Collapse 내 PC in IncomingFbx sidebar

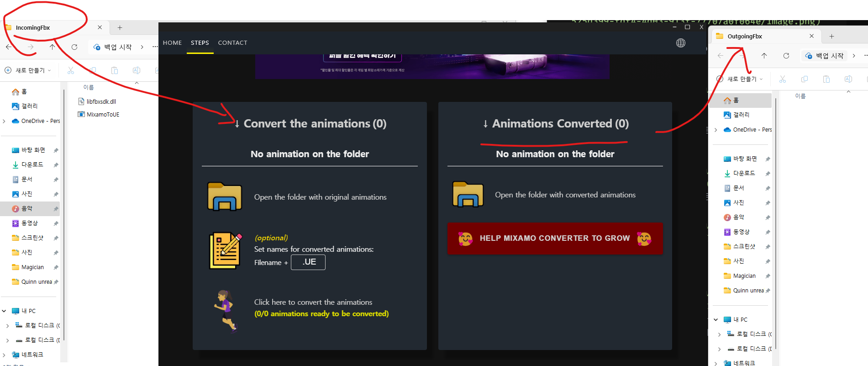4,311
